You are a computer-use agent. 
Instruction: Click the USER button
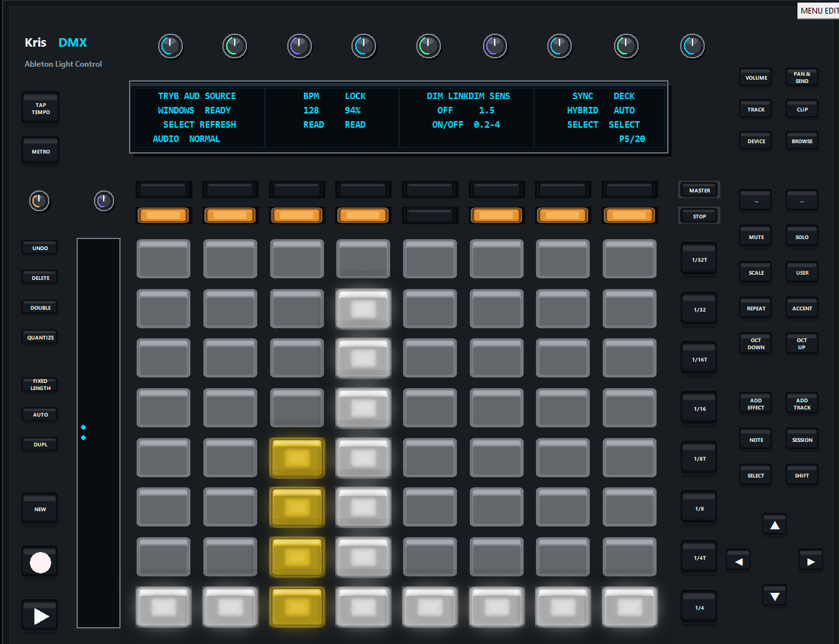(802, 273)
